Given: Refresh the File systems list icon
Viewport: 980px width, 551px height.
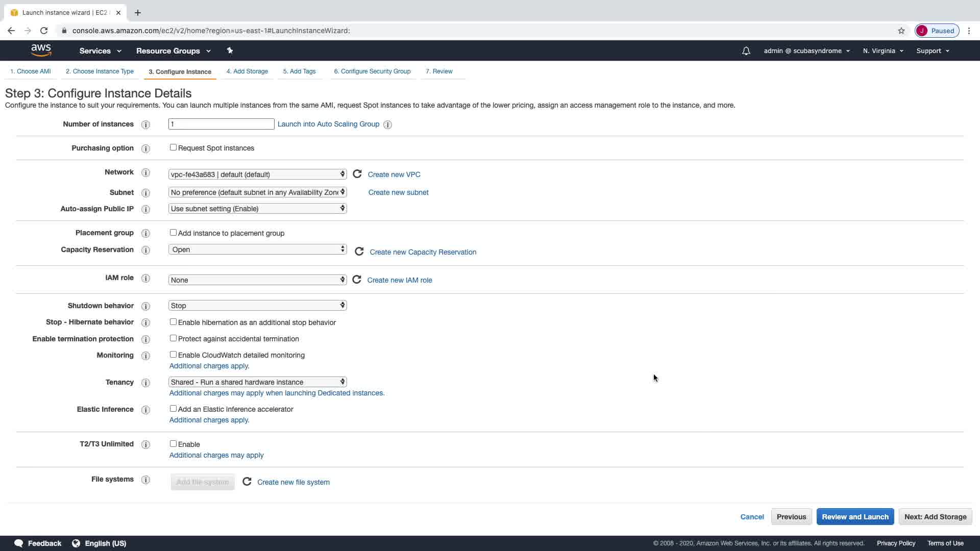Looking at the screenshot, I should point(247,482).
